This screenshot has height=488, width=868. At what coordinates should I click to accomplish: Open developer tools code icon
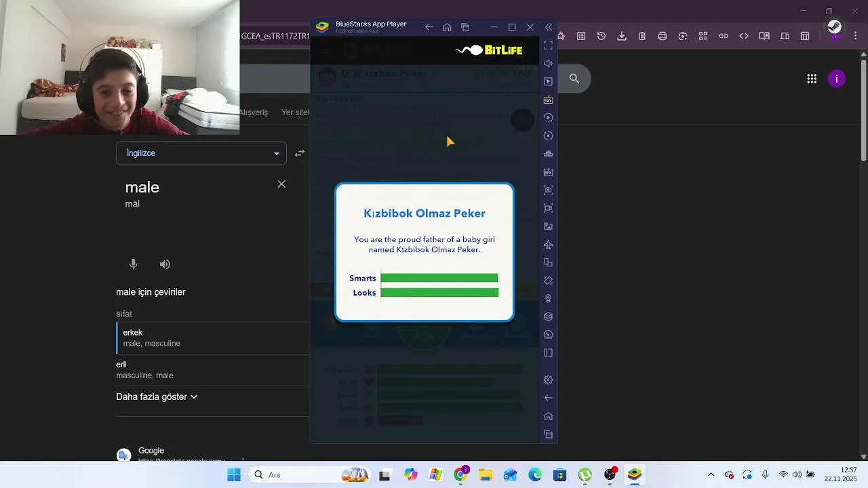(x=744, y=36)
